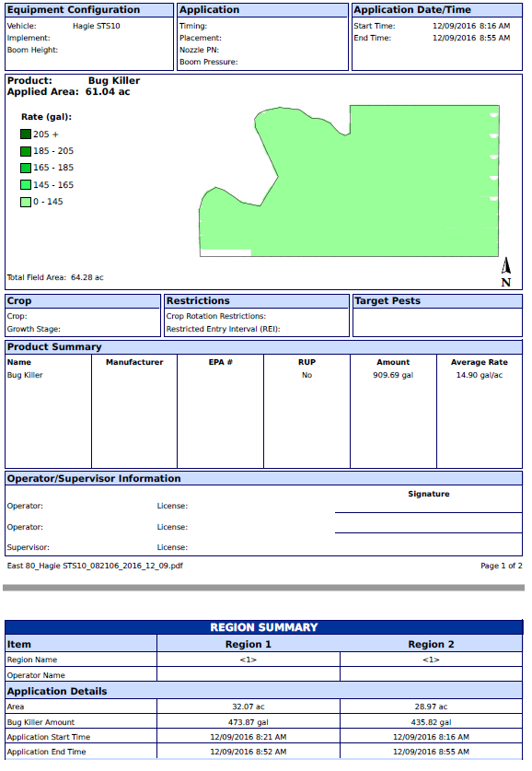Click the Application Details subheader
Viewport: 532px width, 771px height.
pos(264,692)
